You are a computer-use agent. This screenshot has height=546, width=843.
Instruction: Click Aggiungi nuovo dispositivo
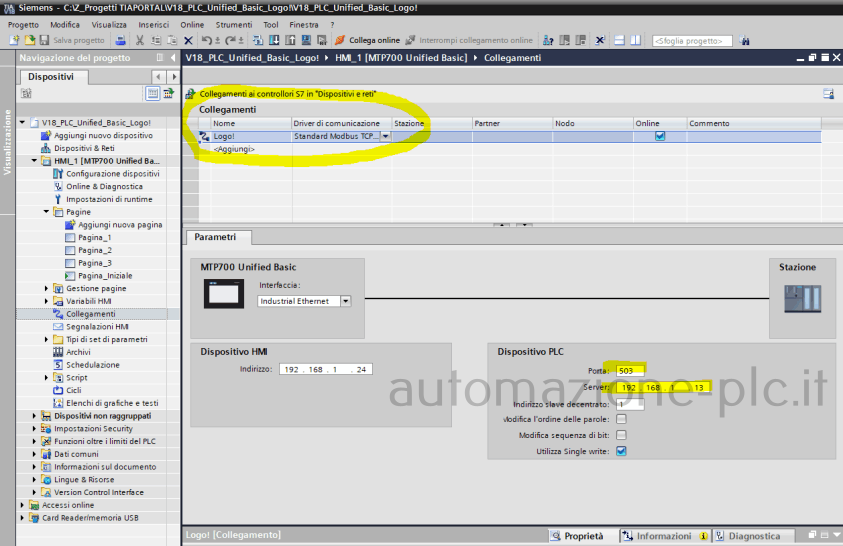[103, 135]
